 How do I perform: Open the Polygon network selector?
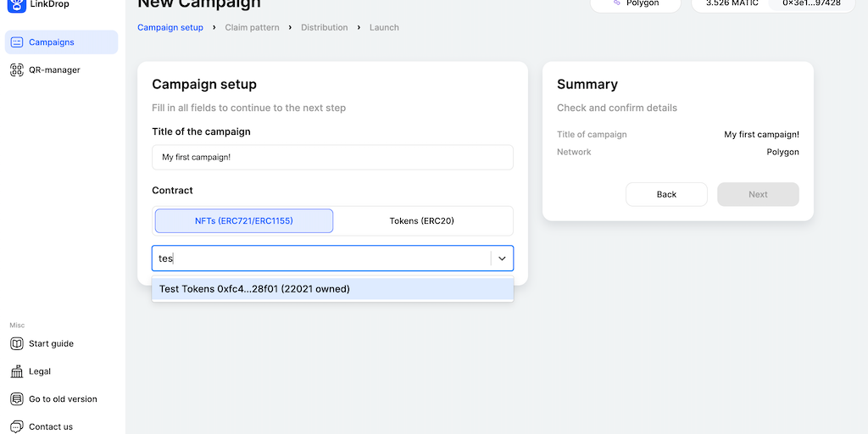click(636, 4)
